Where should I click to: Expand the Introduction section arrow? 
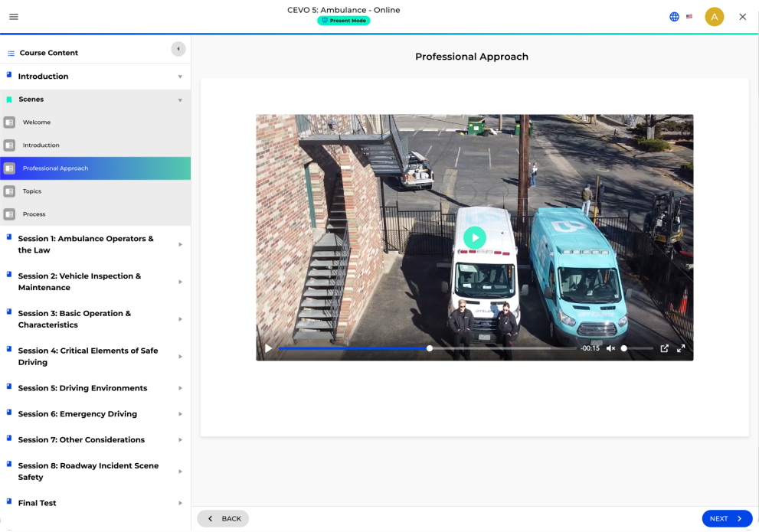coord(180,77)
